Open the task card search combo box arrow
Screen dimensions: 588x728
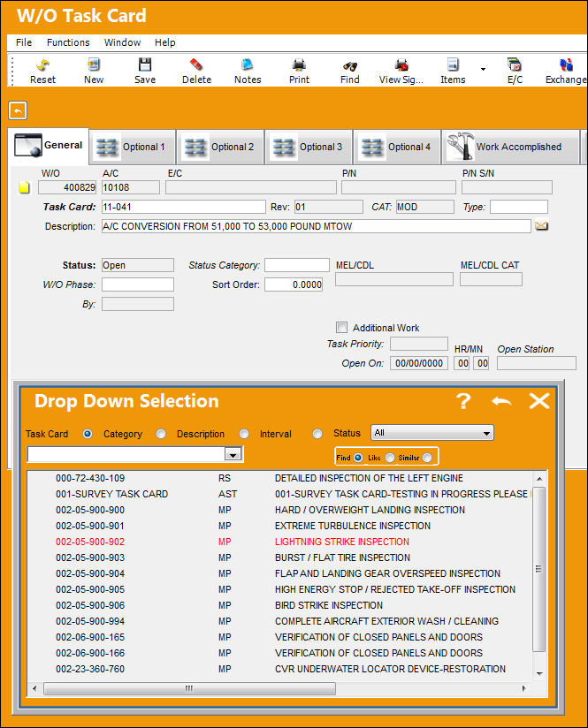pyautogui.click(x=233, y=454)
